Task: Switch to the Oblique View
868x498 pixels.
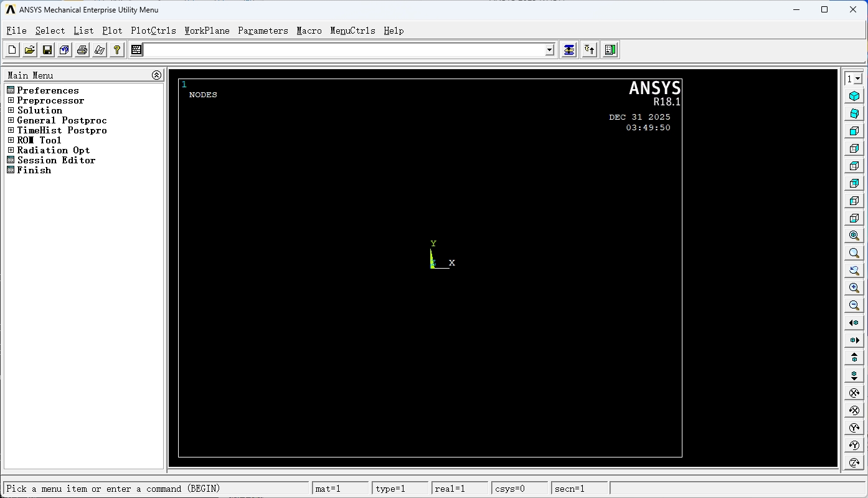Action: [854, 113]
